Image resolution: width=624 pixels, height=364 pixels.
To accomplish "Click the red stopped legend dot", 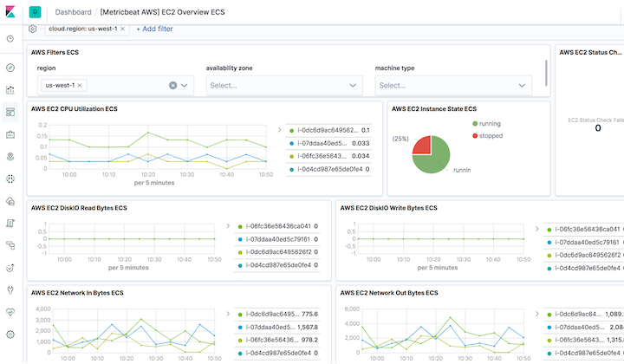I will (475, 136).
